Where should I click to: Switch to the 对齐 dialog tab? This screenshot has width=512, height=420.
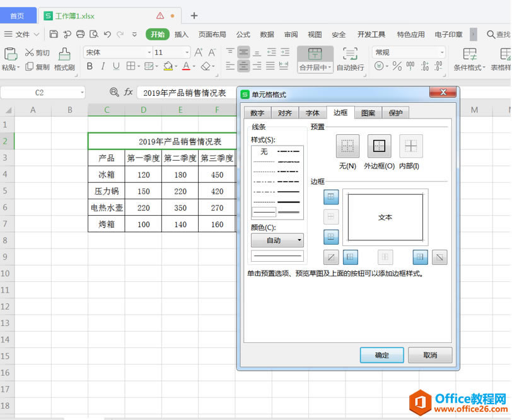pos(285,113)
